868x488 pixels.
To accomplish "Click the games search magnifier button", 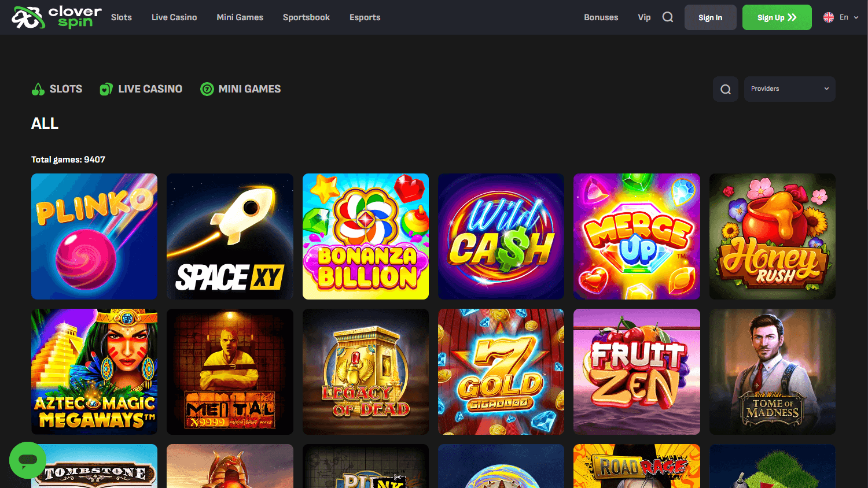I will [726, 89].
